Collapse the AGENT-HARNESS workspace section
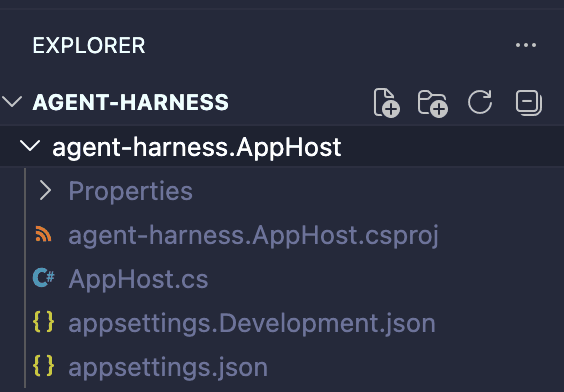The height and width of the screenshot is (392, 564). pos(12,102)
